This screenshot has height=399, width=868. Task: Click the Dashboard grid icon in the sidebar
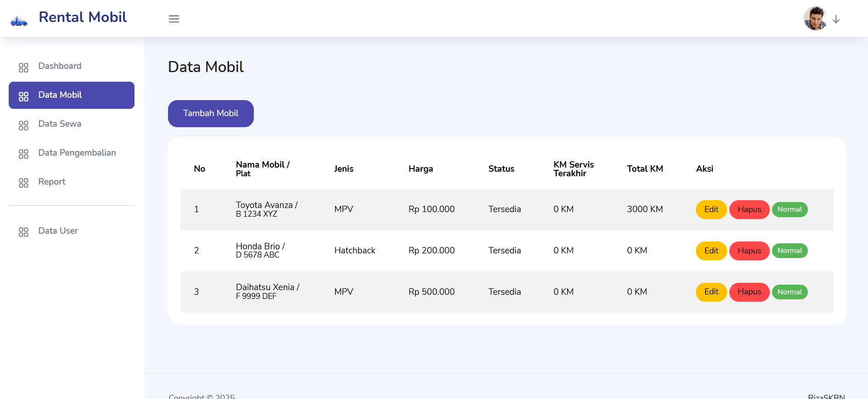(23, 67)
